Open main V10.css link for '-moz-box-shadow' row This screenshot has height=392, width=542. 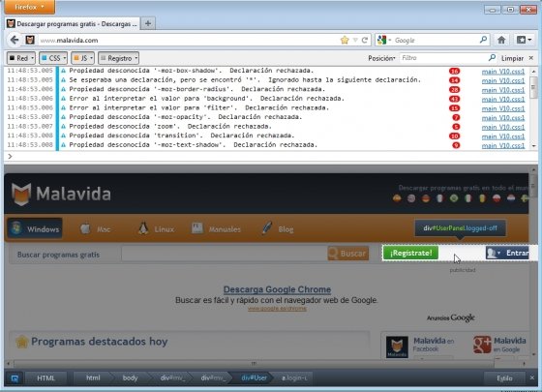click(x=503, y=72)
